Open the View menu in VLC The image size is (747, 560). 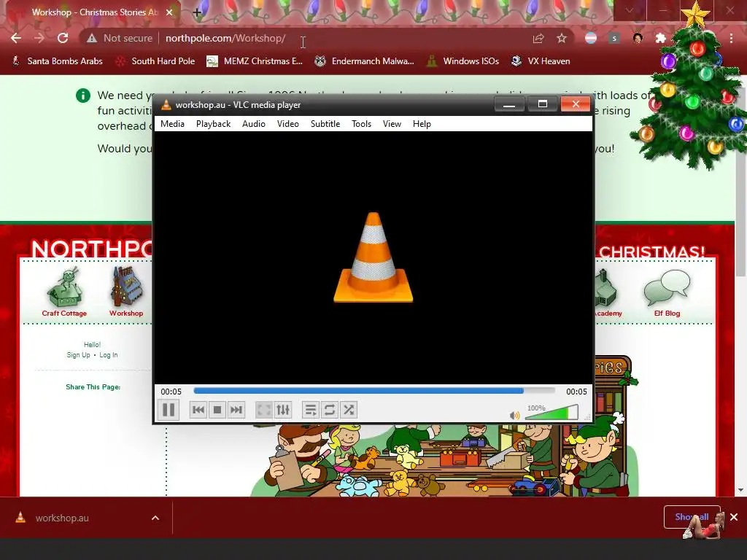[392, 124]
